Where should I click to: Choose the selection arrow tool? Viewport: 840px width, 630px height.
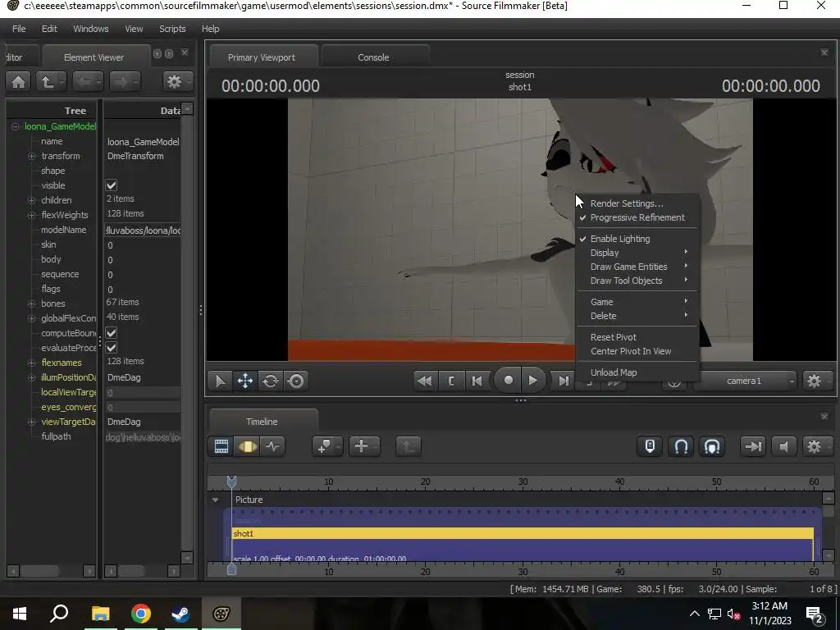pos(220,381)
